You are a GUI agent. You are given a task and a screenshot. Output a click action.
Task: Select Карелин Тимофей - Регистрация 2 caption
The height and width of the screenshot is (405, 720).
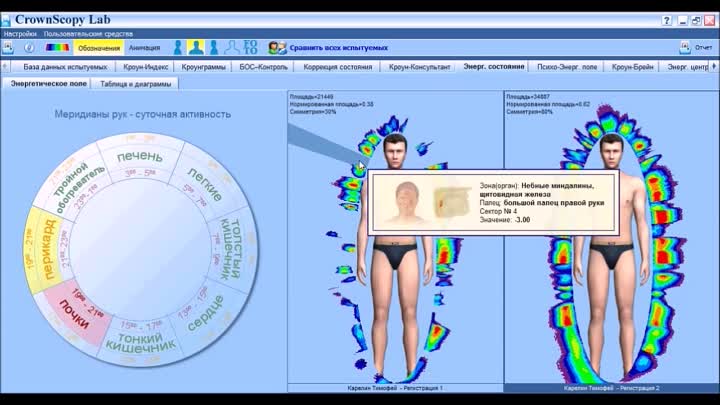click(x=611, y=388)
